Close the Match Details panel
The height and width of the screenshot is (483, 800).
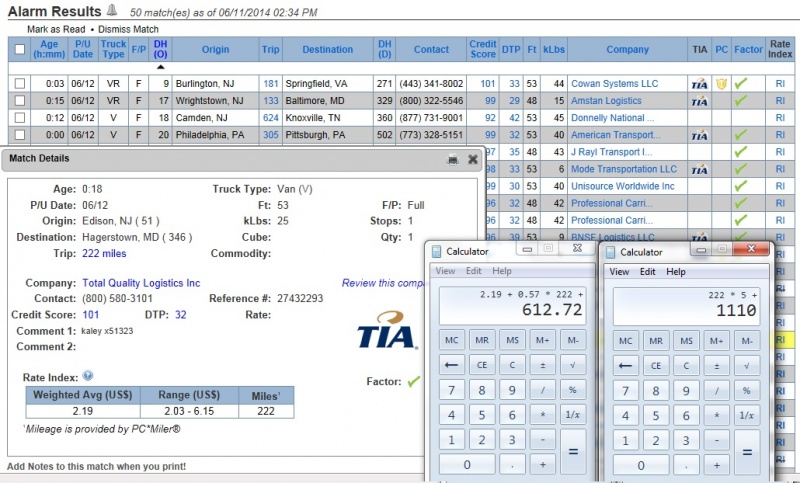click(x=473, y=159)
